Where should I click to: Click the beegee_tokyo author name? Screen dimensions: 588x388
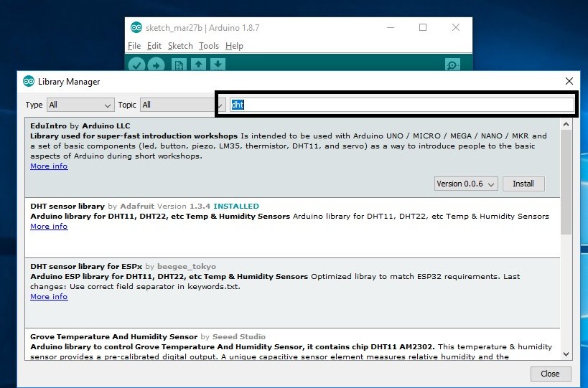[187, 266]
